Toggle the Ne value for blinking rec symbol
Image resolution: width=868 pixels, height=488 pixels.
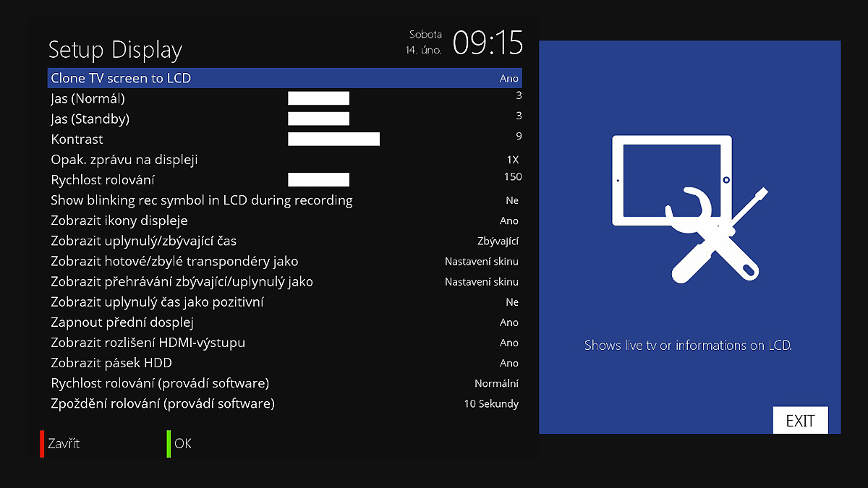[x=512, y=200]
